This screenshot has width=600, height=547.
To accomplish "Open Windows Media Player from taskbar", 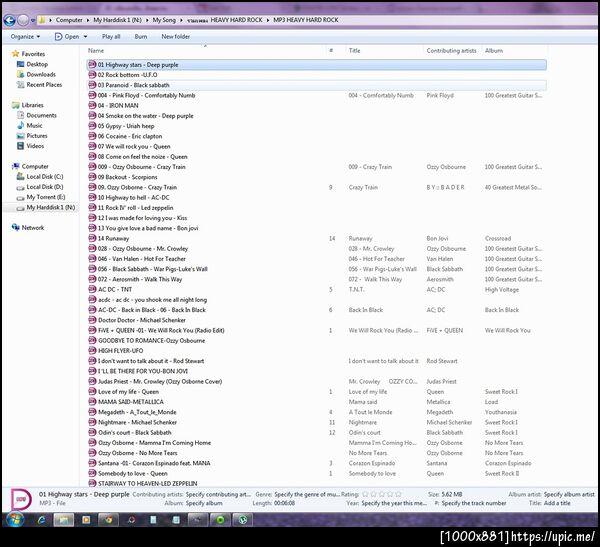I will click(86, 520).
